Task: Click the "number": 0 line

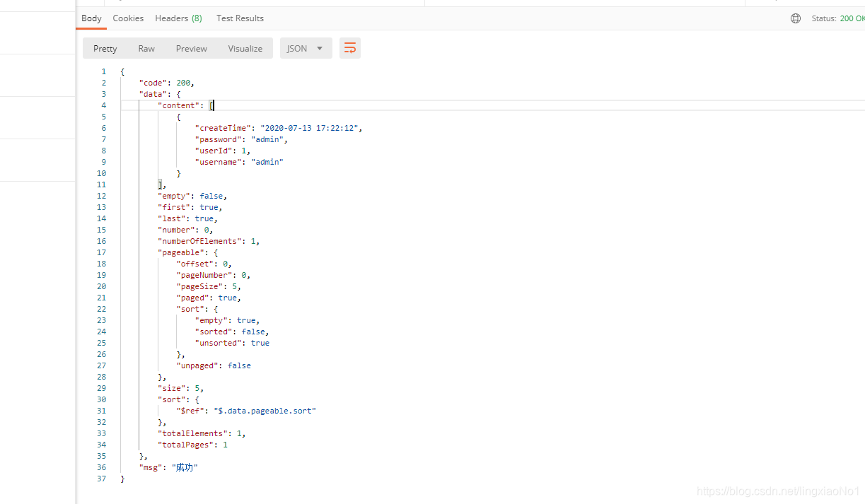Action: pos(185,230)
